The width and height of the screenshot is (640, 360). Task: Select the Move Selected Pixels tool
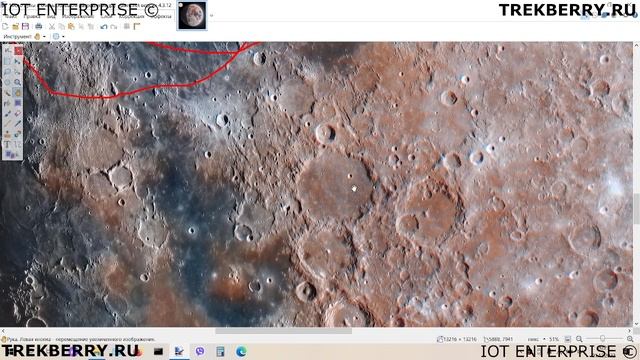click(18, 61)
